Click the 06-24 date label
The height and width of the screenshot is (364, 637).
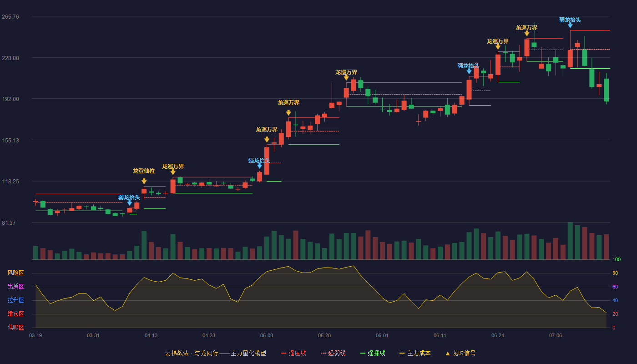[498, 335]
